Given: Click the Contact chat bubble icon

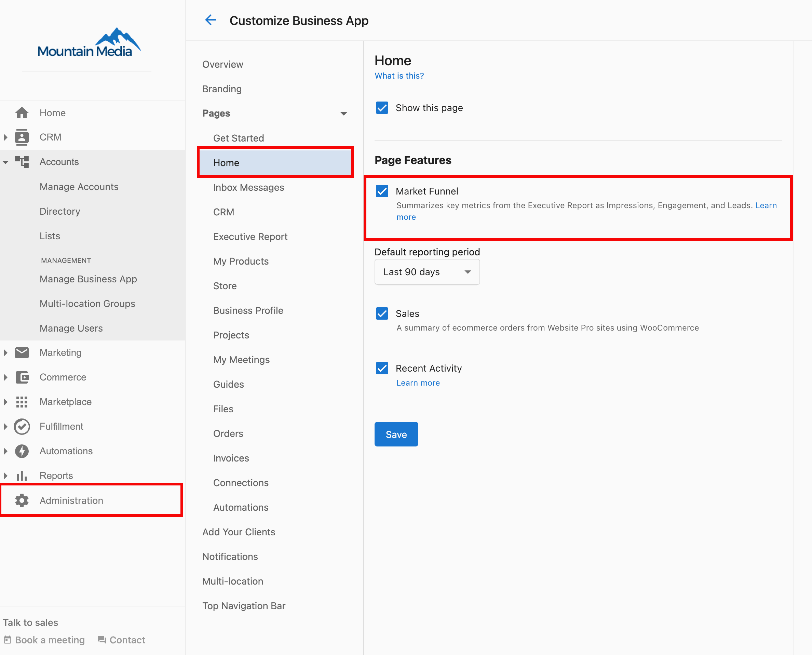Looking at the screenshot, I should tap(102, 640).
